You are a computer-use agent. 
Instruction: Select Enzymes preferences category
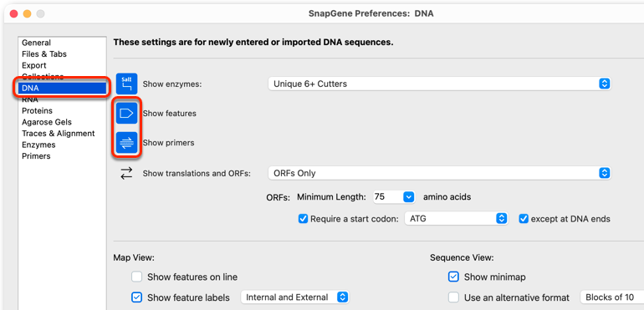[63, 145]
